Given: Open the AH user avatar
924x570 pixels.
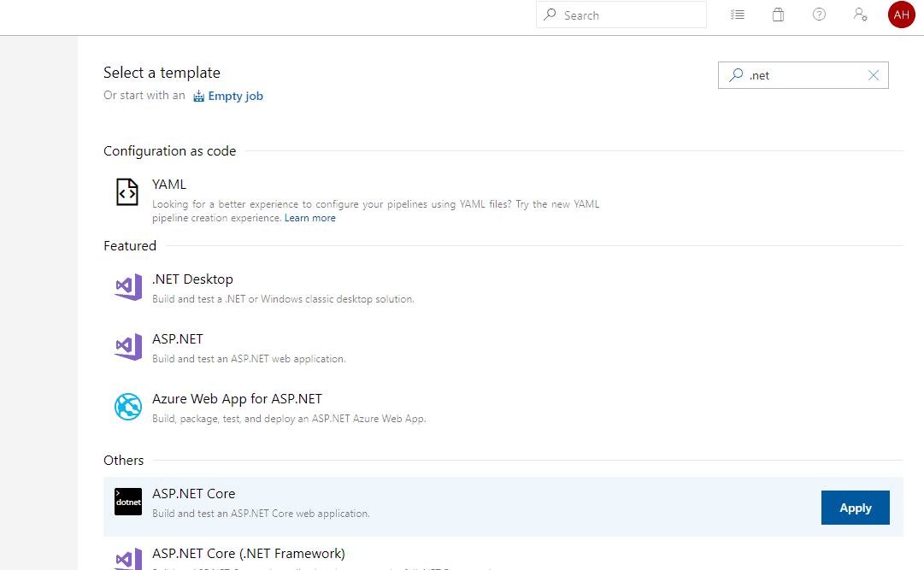Looking at the screenshot, I should [902, 15].
